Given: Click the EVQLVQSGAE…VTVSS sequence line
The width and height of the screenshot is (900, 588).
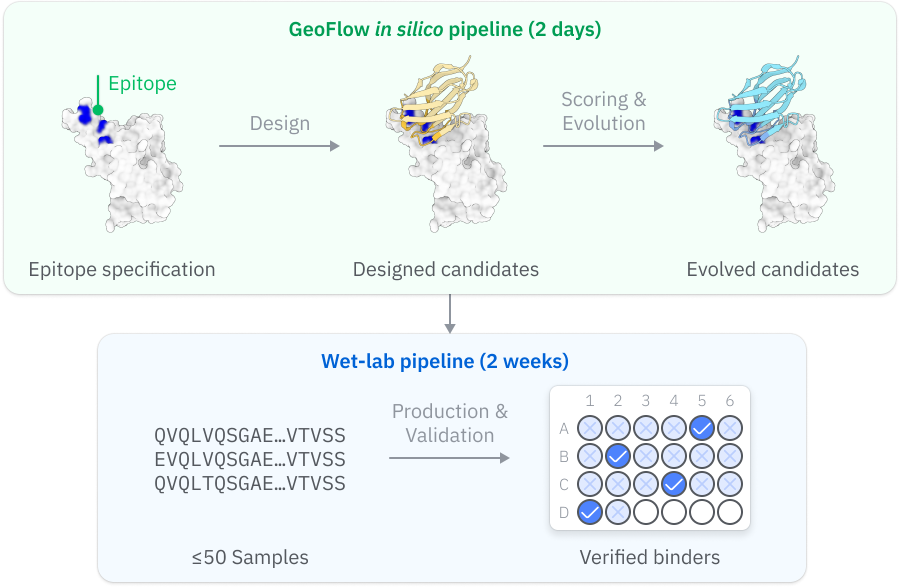Looking at the screenshot, I should point(250,459).
